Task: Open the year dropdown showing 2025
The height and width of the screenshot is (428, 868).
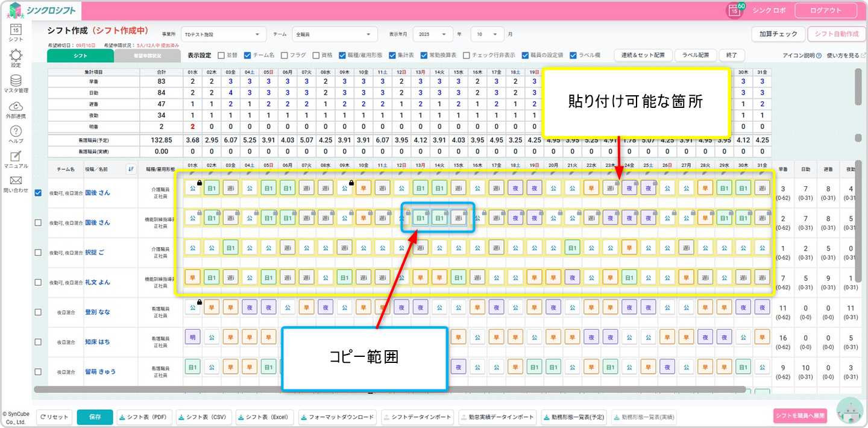Action: click(x=433, y=34)
